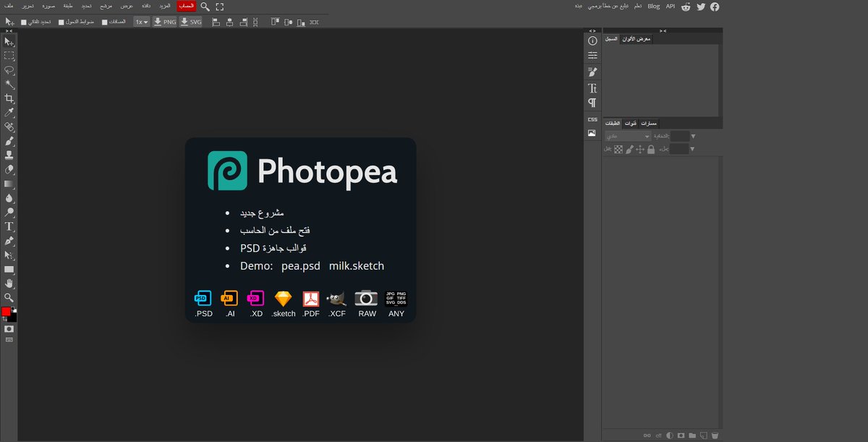Open the red foreground color swatch
Screen dimensions: 868x442
[x=7, y=312]
